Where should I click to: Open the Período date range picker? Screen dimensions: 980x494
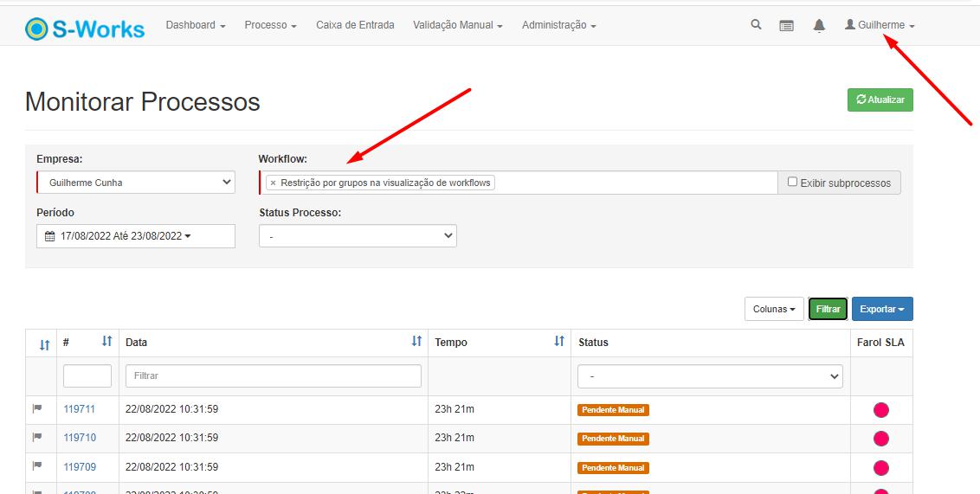click(x=135, y=235)
